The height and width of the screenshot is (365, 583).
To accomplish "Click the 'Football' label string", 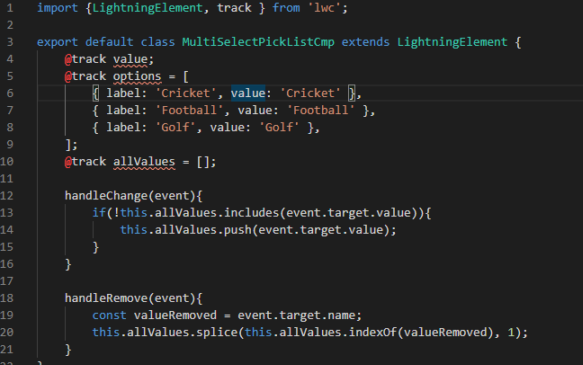I will (189, 110).
